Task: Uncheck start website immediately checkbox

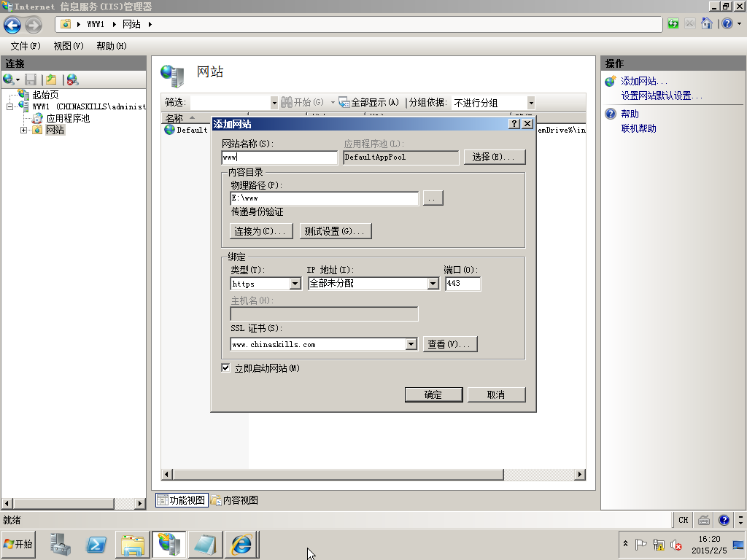Action: click(226, 367)
